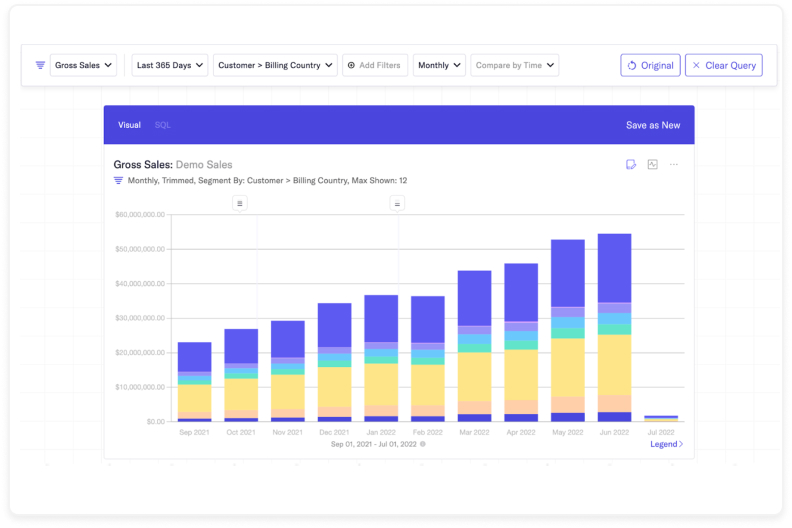Click the filter icon left of Gross Sales

(40, 65)
